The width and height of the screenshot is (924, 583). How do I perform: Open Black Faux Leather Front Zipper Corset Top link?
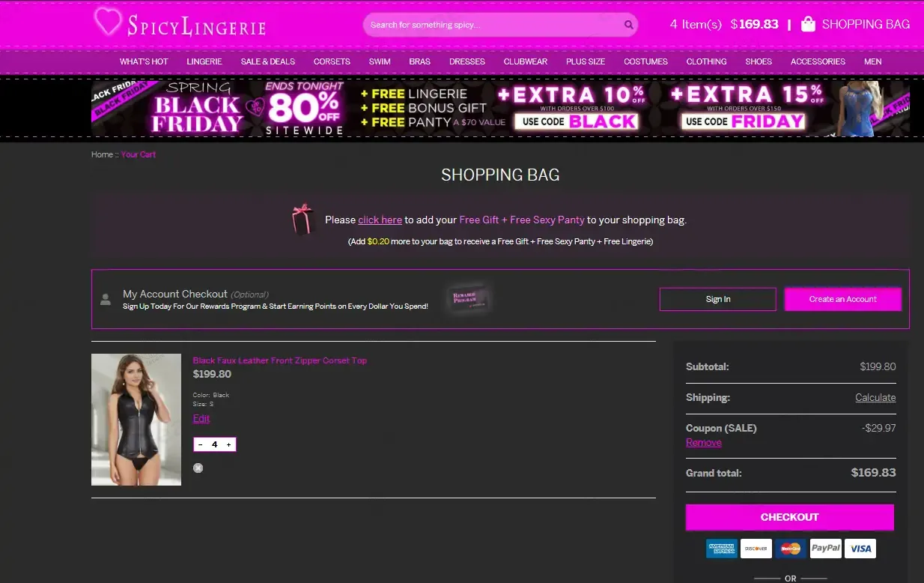280,360
